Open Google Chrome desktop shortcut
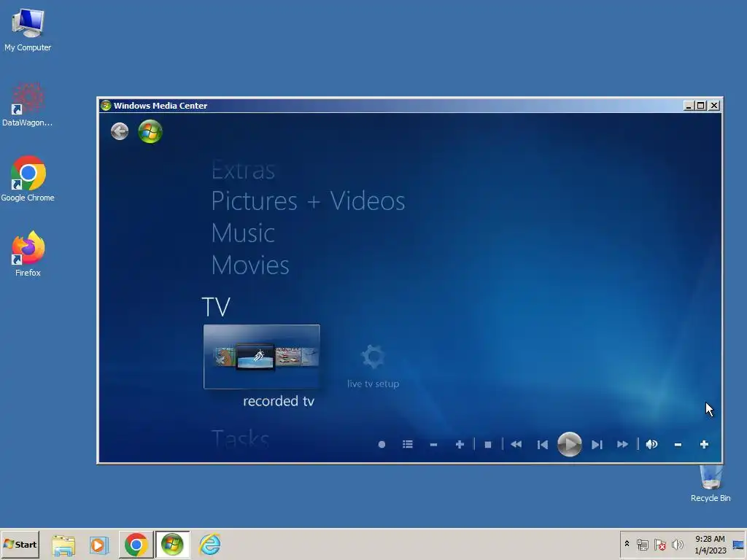The image size is (747, 560). tap(28, 179)
